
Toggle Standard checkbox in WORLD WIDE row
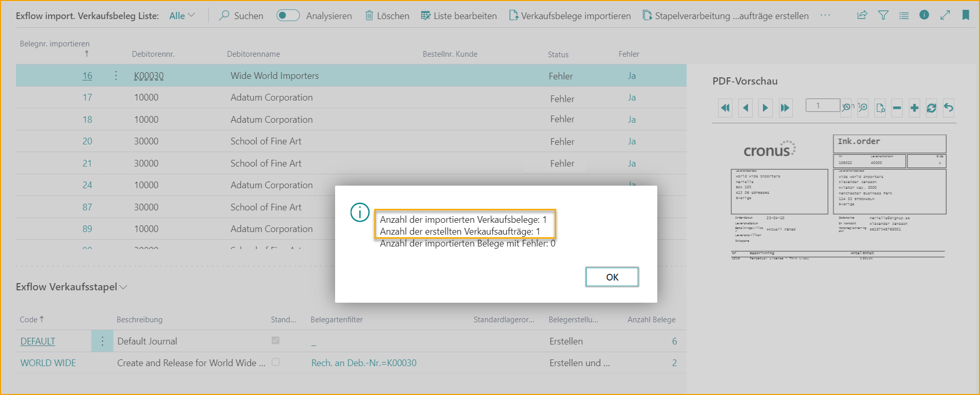(x=275, y=362)
